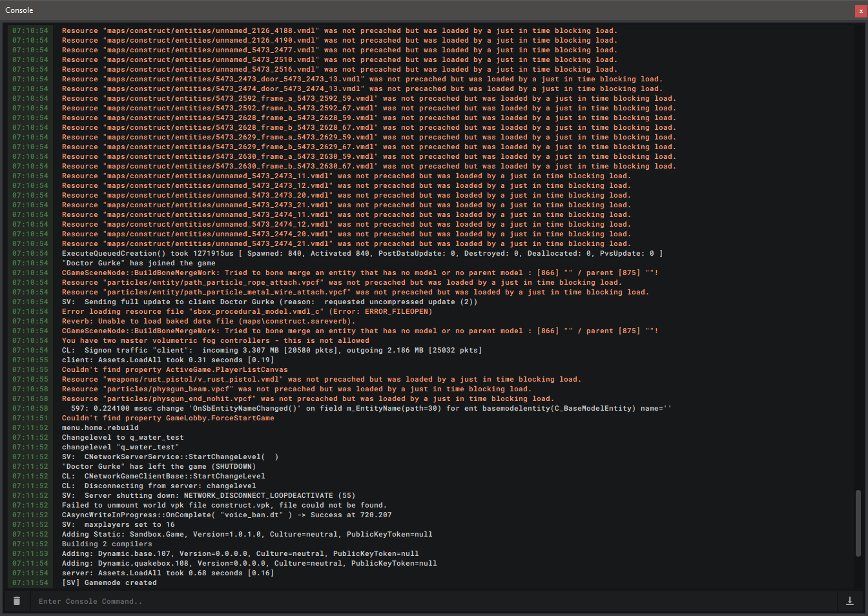Select the 5473_2628_frame_b resource line

tap(369, 127)
